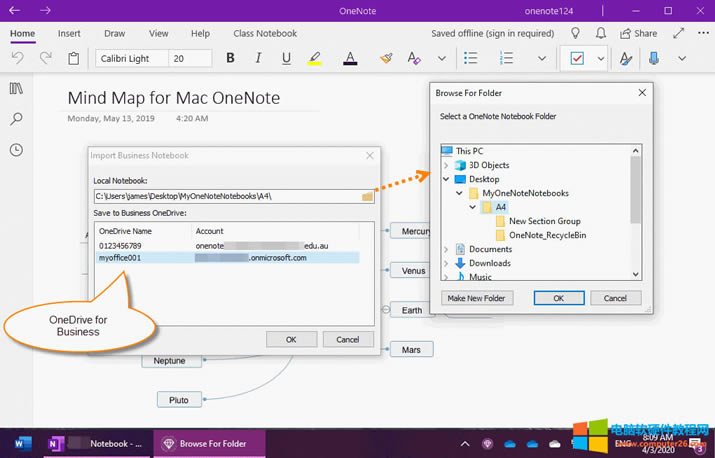Image resolution: width=715 pixels, height=458 pixels.
Task: Click the Make New Folder button
Action: (x=476, y=298)
